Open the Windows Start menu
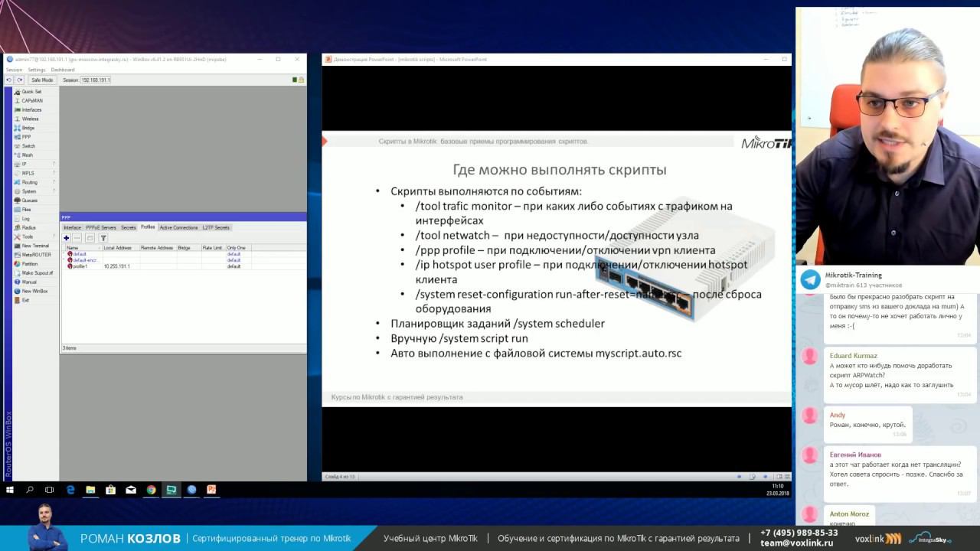980x551 pixels. click(10, 490)
